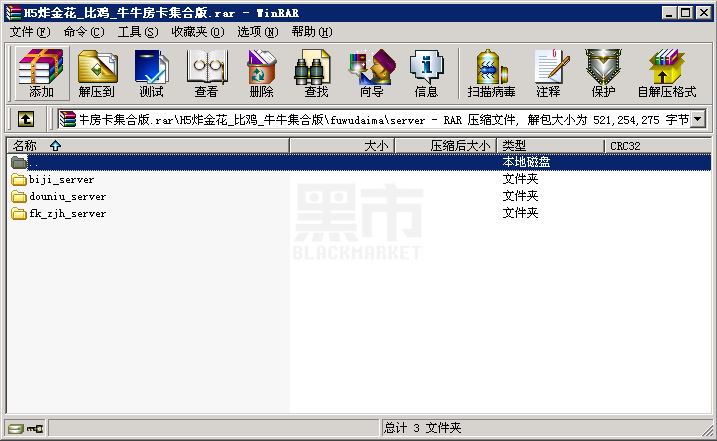Click 本地磁盘 type cell
717x441 pixels.
(526, 162)
